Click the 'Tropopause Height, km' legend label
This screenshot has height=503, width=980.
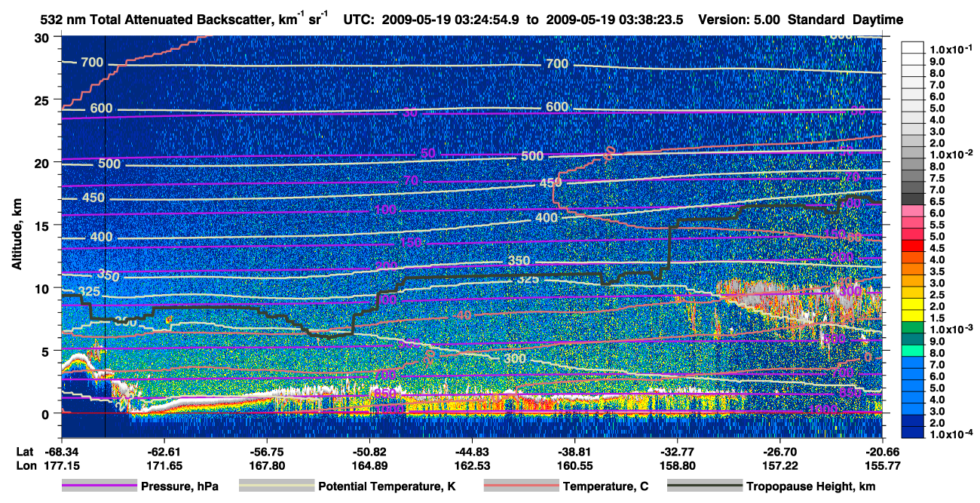point(810,486)
